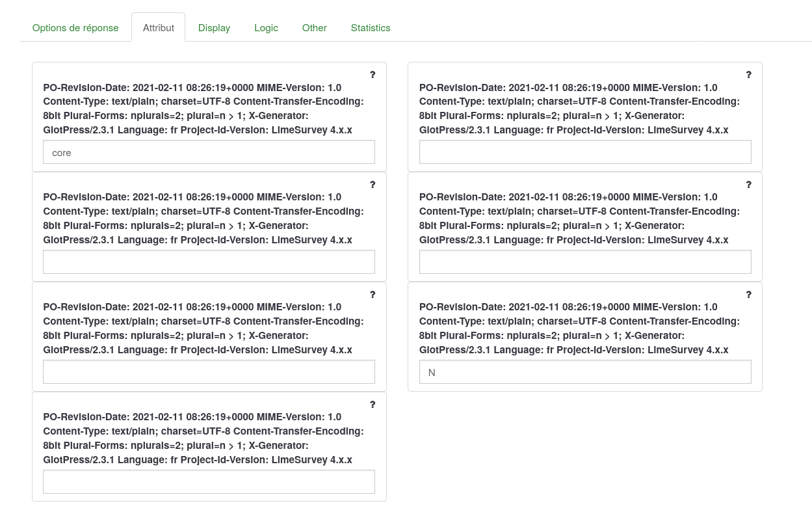Switch to the Display tab
812x512 pixels.
[214, 28]
